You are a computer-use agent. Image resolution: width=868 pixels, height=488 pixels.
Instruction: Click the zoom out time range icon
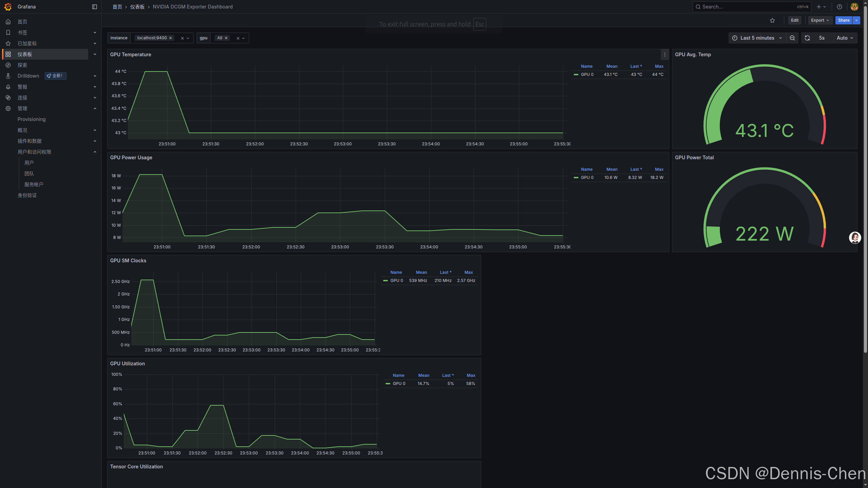tap(792, 38)
